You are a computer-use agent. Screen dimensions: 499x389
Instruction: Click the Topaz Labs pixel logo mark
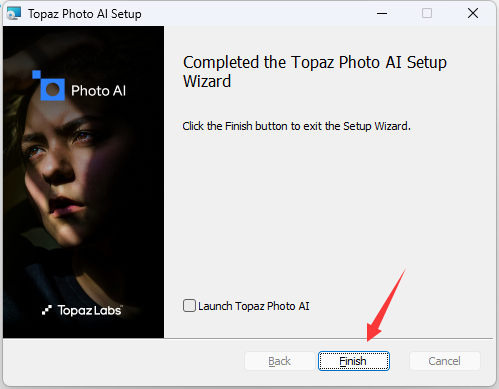[x=47, y=310]
